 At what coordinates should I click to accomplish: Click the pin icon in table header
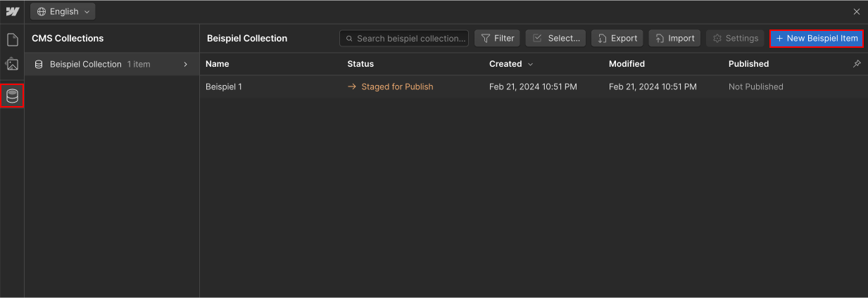857,63
